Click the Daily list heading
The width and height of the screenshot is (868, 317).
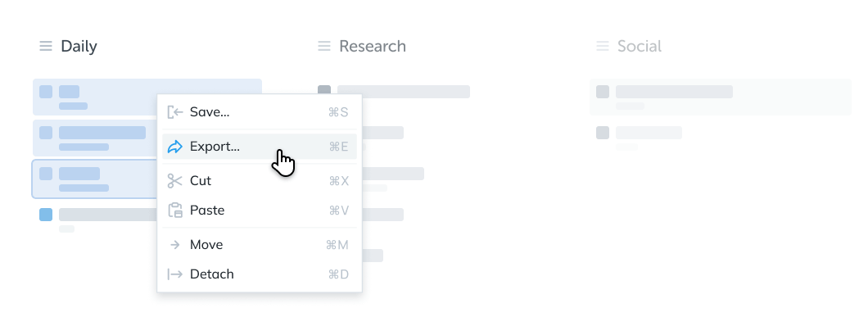point(79,46)
